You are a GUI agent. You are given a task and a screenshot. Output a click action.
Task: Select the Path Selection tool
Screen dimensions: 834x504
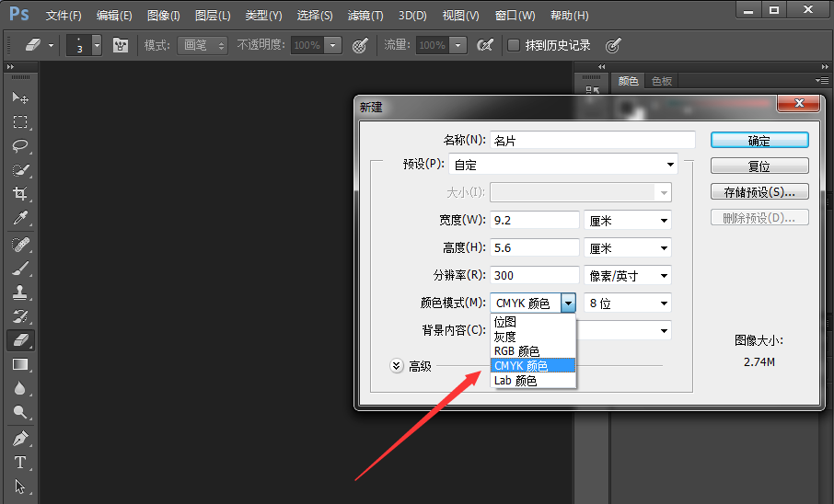pos(20,487)
